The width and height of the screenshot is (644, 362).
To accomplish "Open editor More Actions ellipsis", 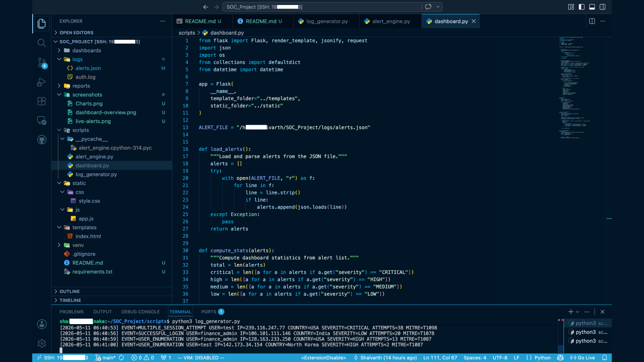I will [602, 21].
